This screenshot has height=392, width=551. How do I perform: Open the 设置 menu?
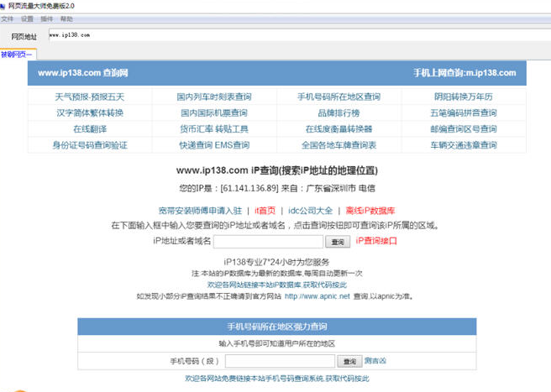tap(27, 18)
